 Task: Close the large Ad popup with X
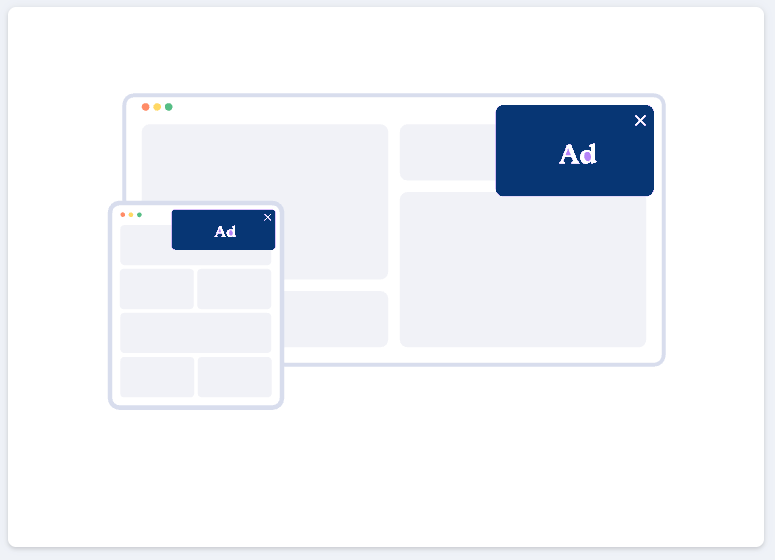coord(641,121)
